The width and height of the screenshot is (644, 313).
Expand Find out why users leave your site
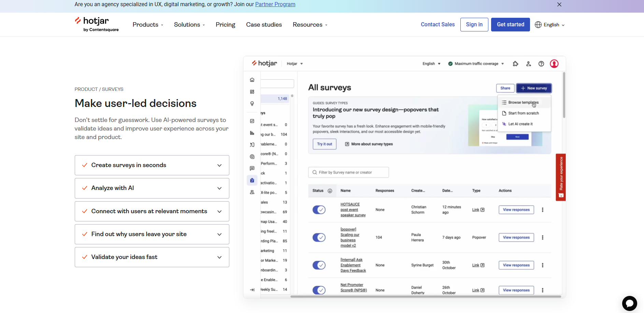pos(152,234)
